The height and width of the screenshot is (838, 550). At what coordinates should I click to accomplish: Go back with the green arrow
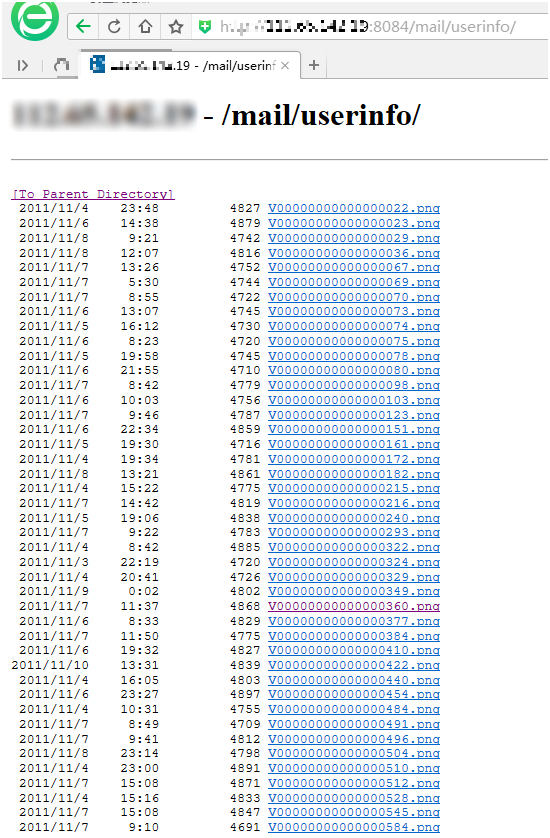(83, 26)
